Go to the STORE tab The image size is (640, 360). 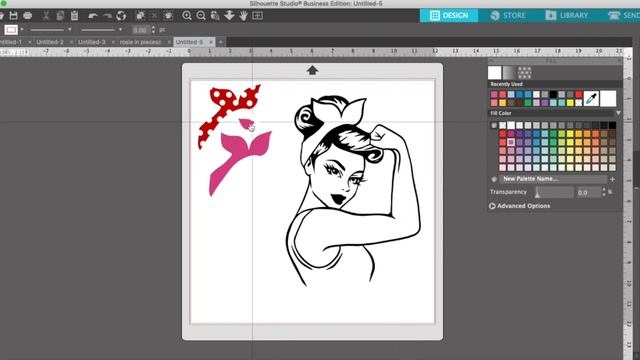[508, 16]
